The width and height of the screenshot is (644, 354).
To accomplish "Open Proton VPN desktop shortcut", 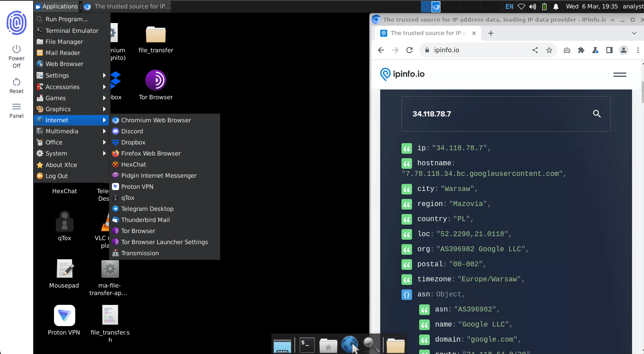I will [64, 316].
